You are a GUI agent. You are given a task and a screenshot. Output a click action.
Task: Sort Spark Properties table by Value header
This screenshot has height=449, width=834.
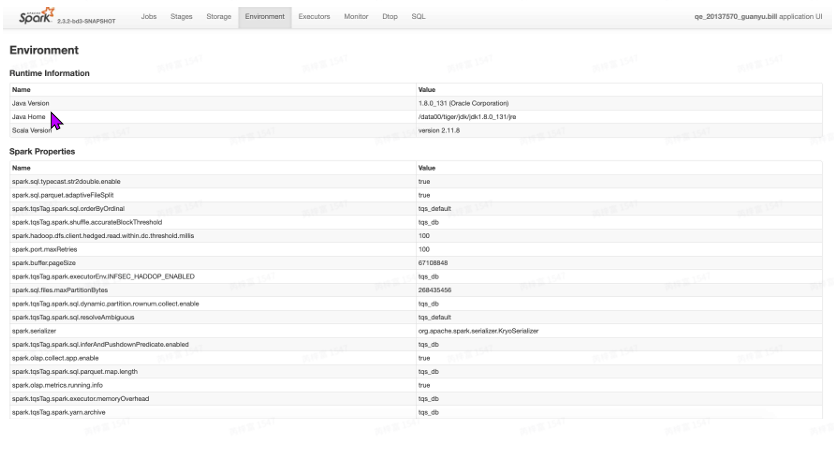coord(426,167)
